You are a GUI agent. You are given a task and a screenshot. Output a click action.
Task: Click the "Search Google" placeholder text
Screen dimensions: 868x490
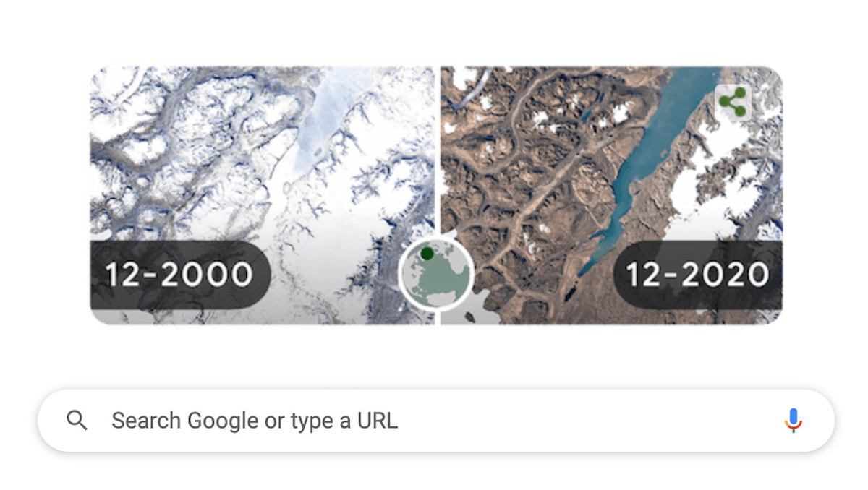(184, 421)
